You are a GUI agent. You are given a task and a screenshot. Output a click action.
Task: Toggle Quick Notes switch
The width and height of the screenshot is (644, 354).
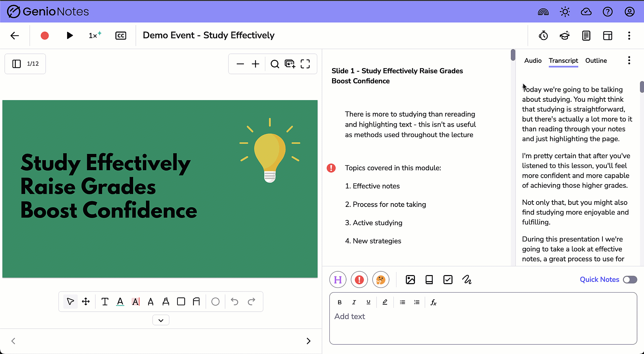point(630,279)
